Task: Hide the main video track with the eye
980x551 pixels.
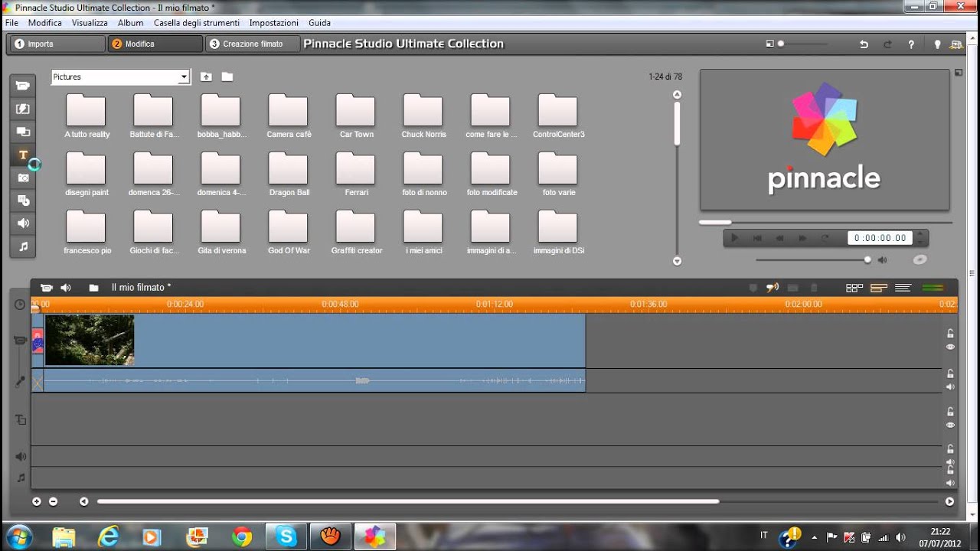Action: tap(950, 347)
